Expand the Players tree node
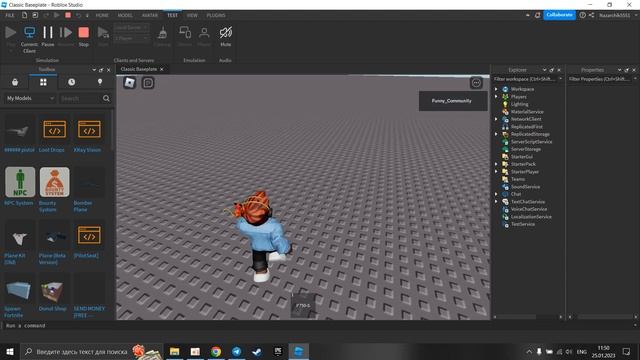640x360 pixels. click(x=496, y=97)
